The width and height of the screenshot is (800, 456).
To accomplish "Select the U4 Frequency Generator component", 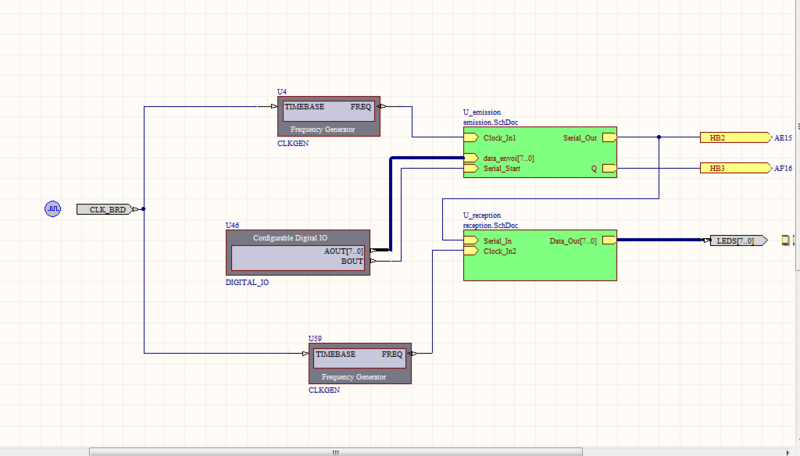I will 329,117.
